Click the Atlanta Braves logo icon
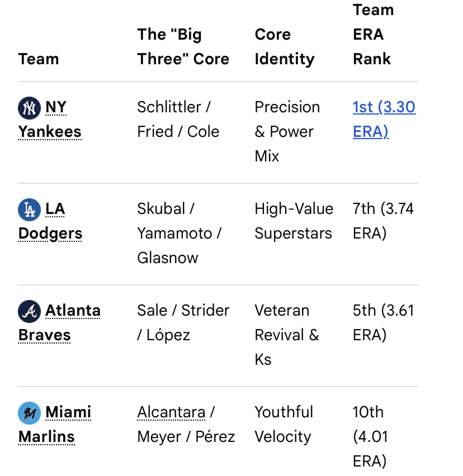 point(29,311)
